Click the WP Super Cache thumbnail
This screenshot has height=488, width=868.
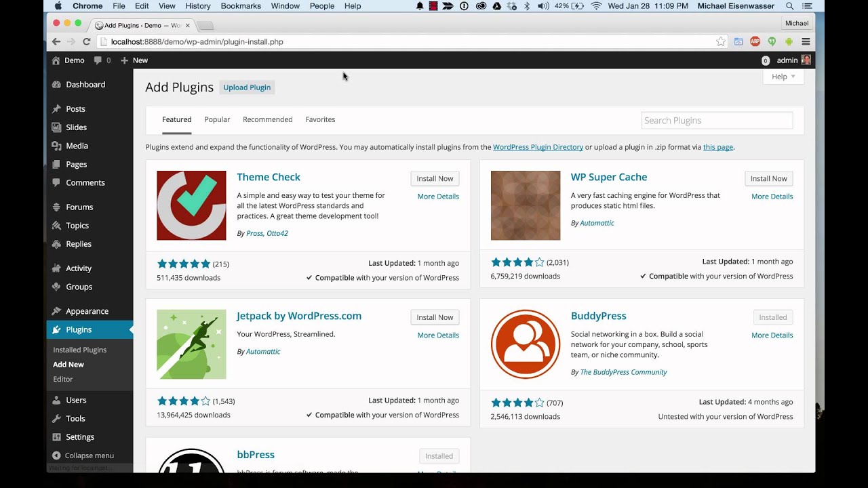pos(526,205)
